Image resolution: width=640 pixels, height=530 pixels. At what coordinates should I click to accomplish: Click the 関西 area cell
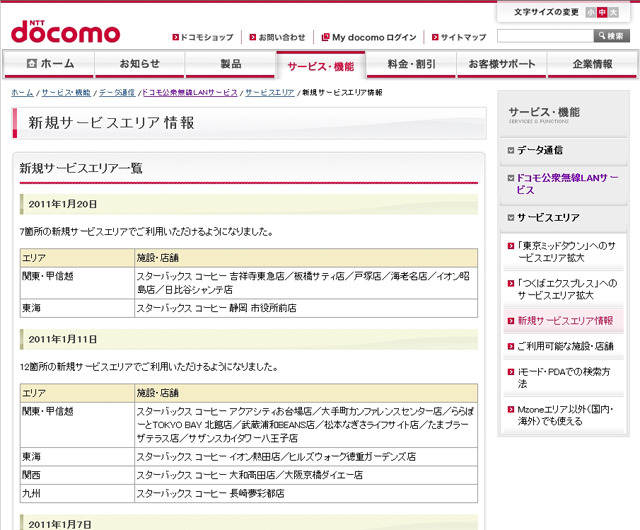pos(78,475)
